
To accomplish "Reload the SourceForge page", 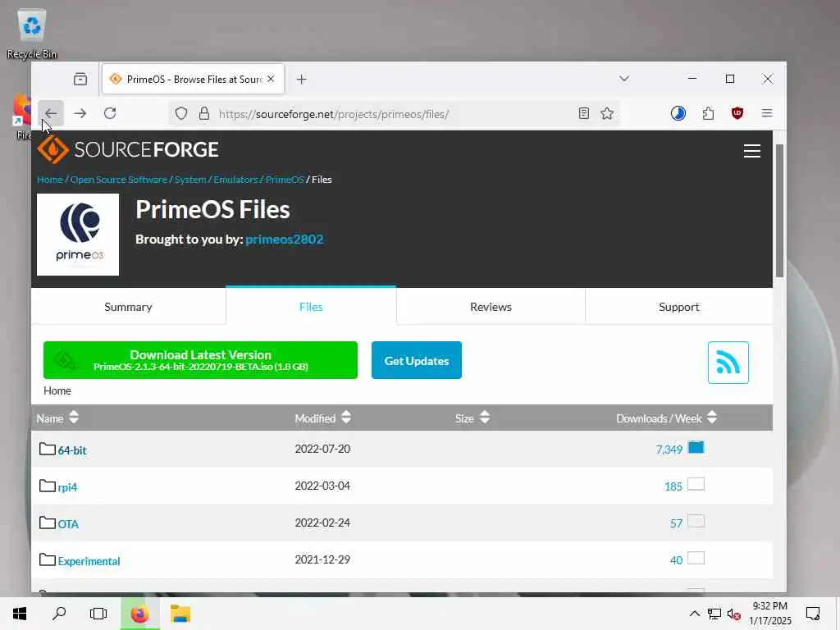I will click(x=110, y=113).
